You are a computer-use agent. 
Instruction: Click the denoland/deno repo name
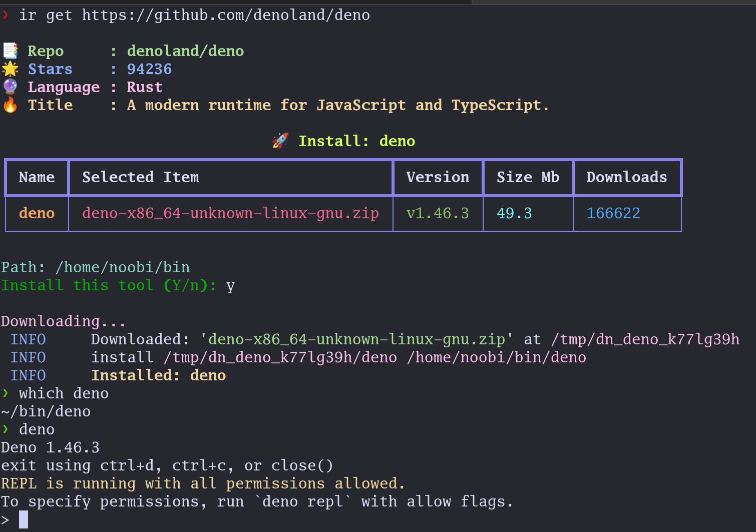pyautogui.click(x=185, y=51)
